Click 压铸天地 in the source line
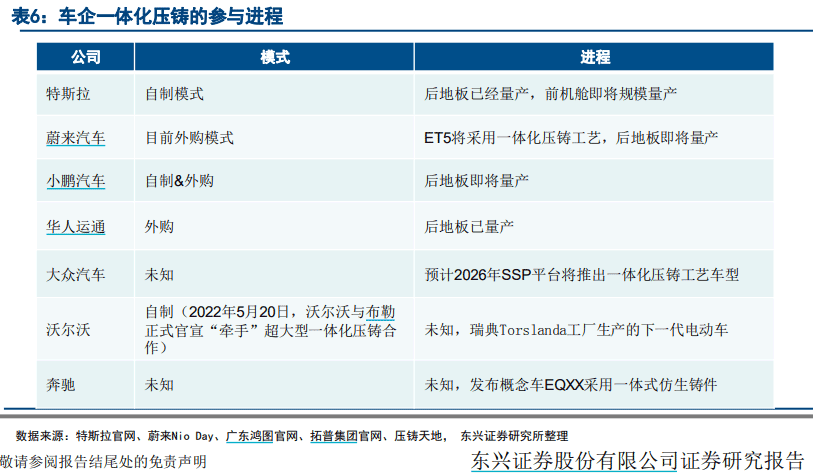 point(418,436)
